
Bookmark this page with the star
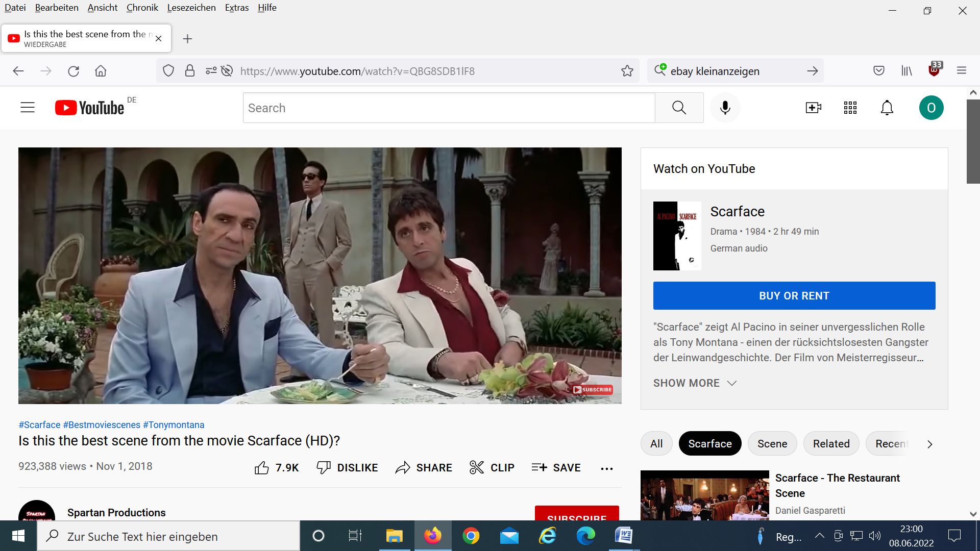[x=627, y=71]
